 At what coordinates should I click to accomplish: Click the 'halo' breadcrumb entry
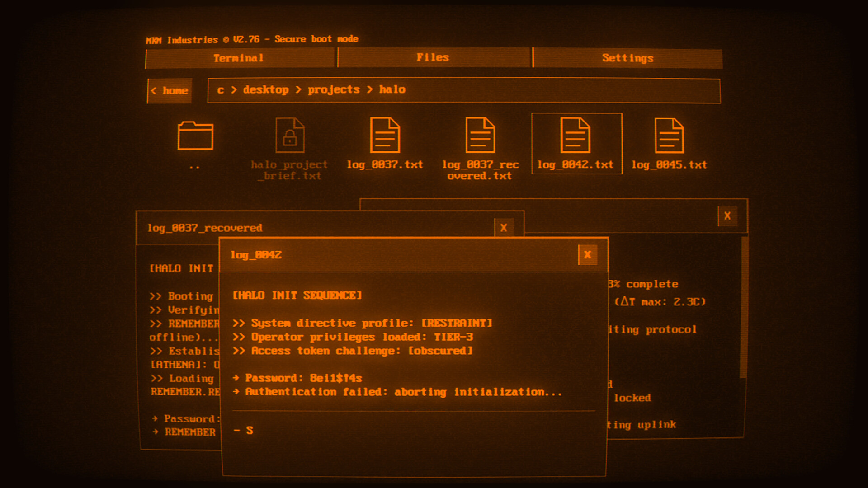click(x=392, y=89)
